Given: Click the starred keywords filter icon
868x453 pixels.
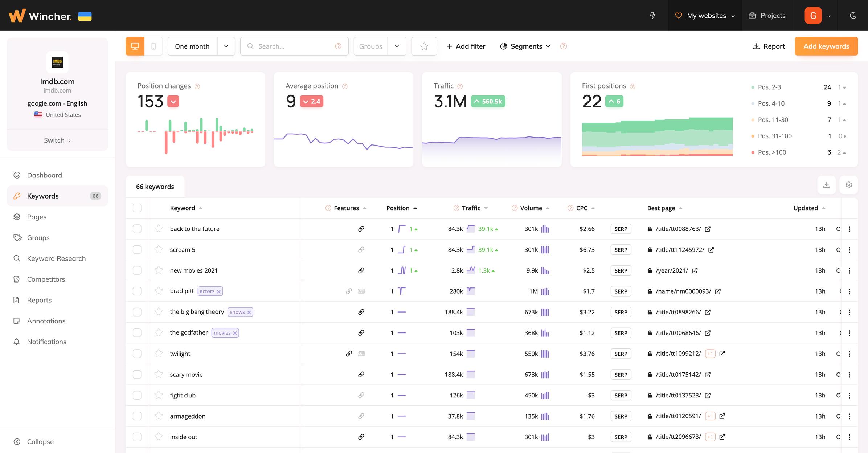Looking at the screenshot, I should [x=424, y=46].
